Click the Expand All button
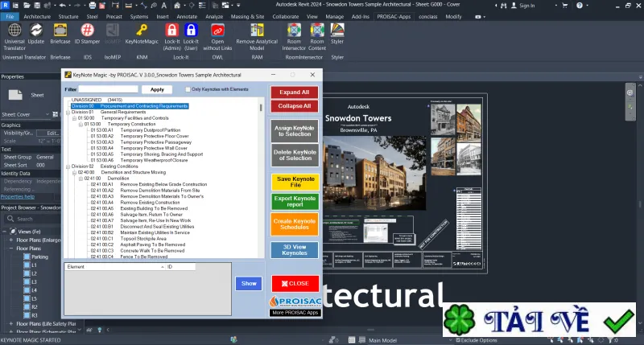 (x=294, y=92)
